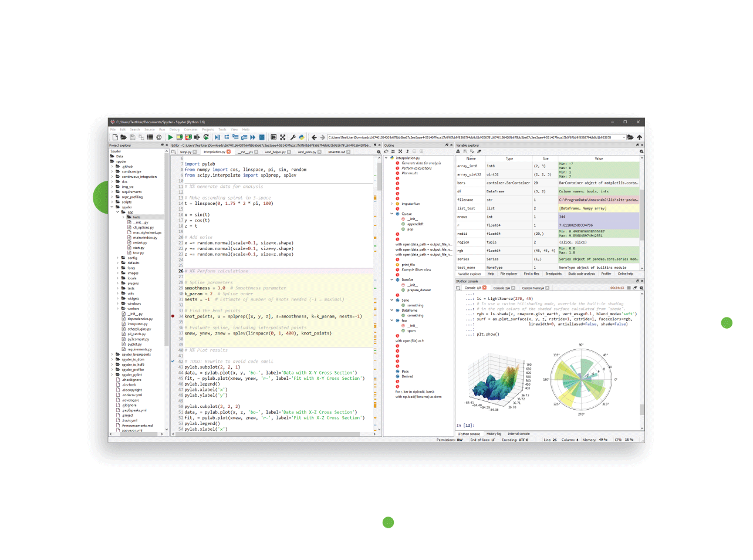Screen dimensions: 753x560
Task: Toggle fullscreen mode icon
Action: point(282,137)
